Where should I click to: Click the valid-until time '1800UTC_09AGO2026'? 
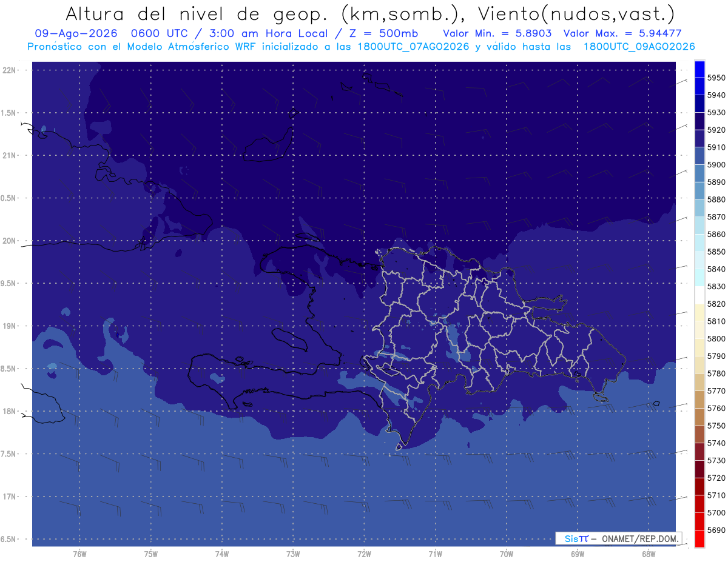coord(639,47)
